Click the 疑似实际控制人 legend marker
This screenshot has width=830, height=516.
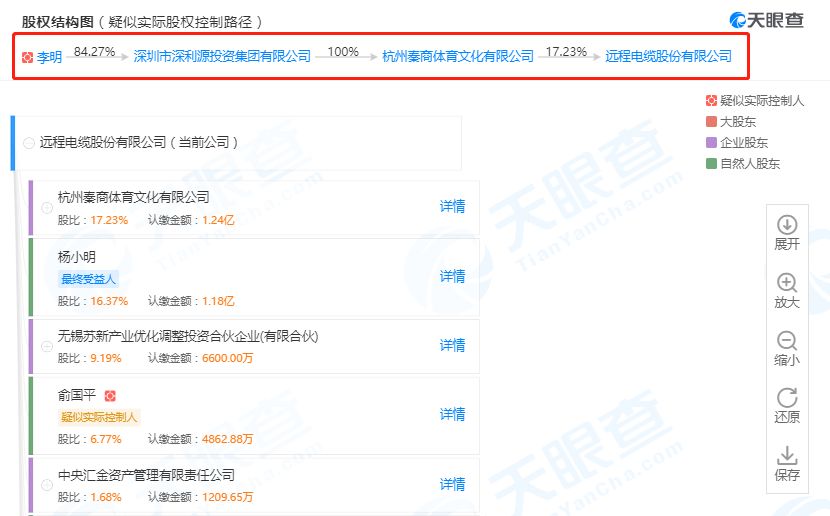click(711, 101)
